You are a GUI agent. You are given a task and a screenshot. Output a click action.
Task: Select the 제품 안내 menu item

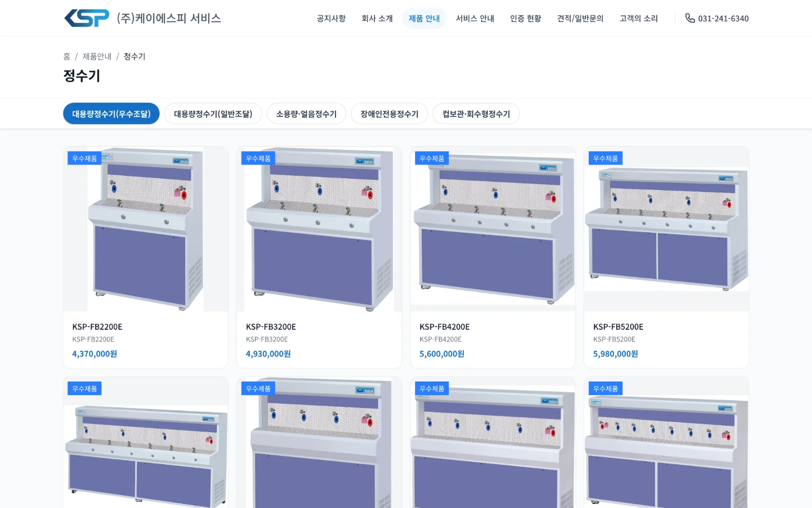[x=424, y=18]
